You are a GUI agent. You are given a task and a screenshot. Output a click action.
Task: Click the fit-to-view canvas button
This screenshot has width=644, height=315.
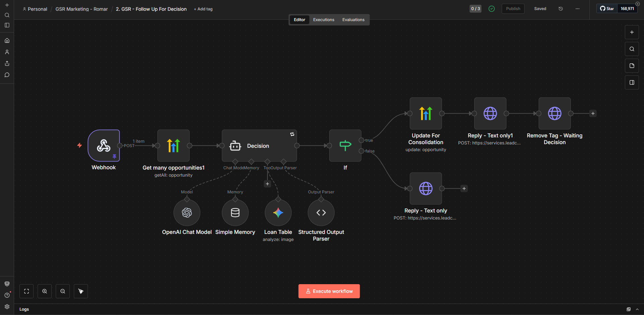click(27, 291)
